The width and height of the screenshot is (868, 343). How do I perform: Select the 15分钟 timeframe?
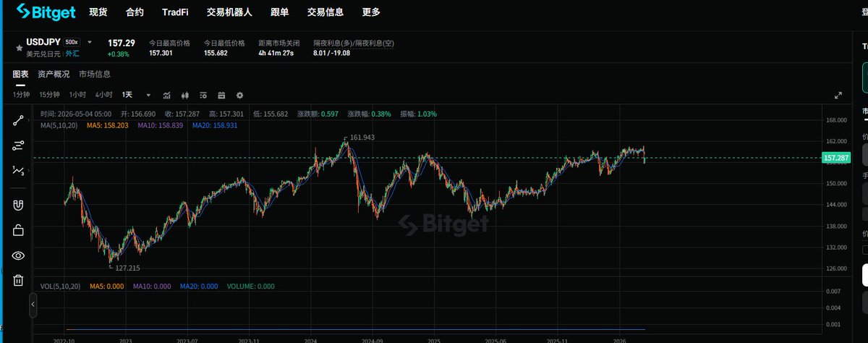click(49, 95)
